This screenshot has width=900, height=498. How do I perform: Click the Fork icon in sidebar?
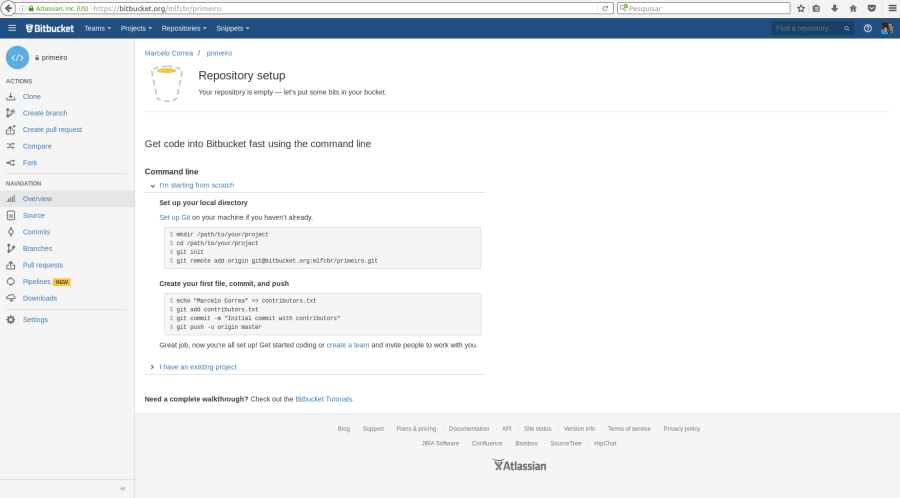click(x=11, y=163)
